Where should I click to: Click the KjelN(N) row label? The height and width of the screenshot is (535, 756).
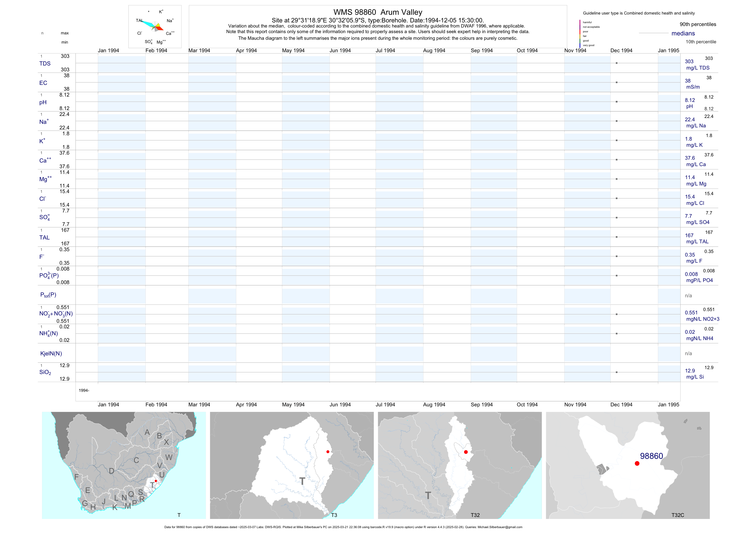point(51,354)
